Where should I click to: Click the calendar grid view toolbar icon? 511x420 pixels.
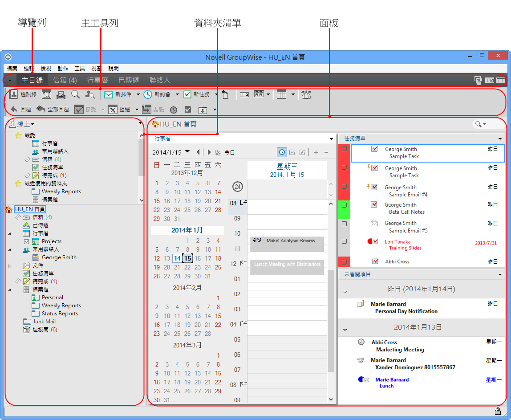pyautogui.click(x=281, y=94)
